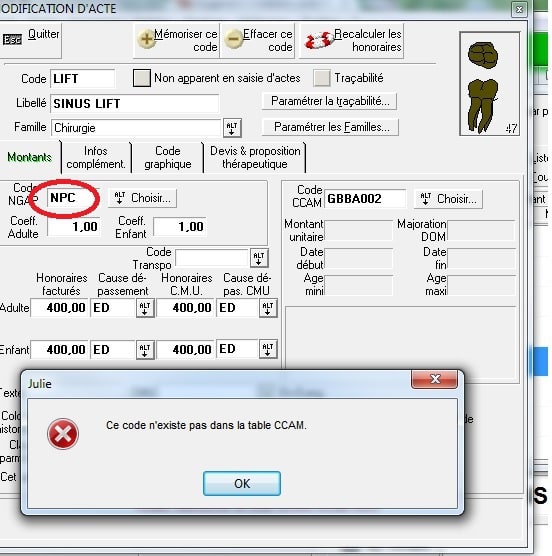The height and width of the screenshot is (556, 552).
Task: Click the Date début field
Action: point(358,258)
